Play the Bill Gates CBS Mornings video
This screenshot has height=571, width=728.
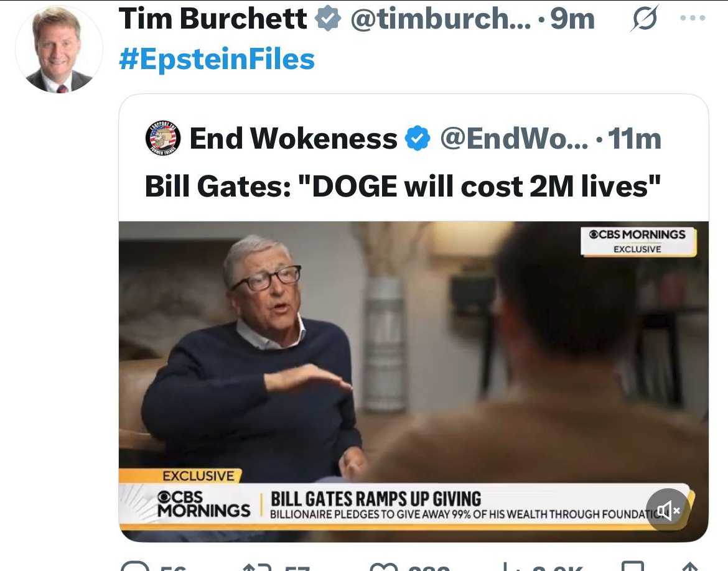414,381
